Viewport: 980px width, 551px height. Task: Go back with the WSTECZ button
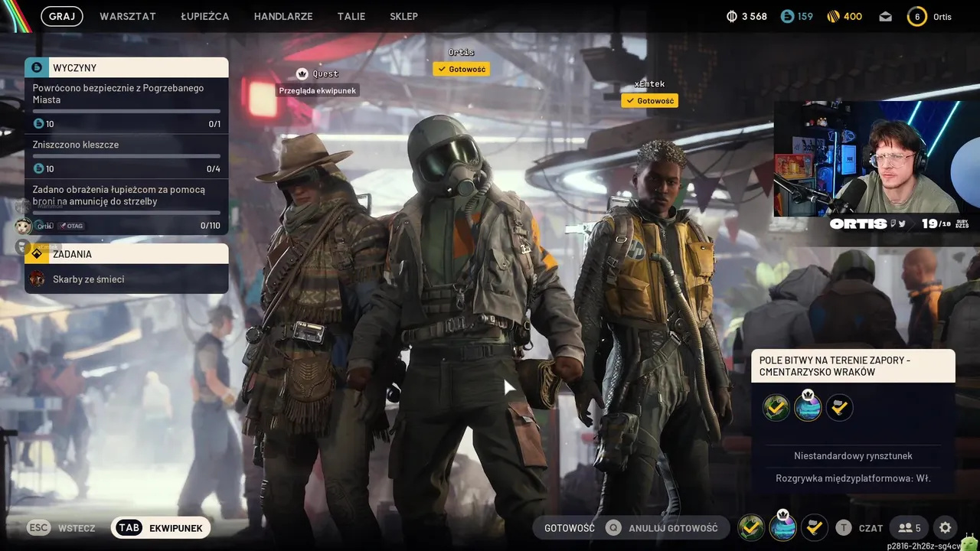tap(77, 528)
